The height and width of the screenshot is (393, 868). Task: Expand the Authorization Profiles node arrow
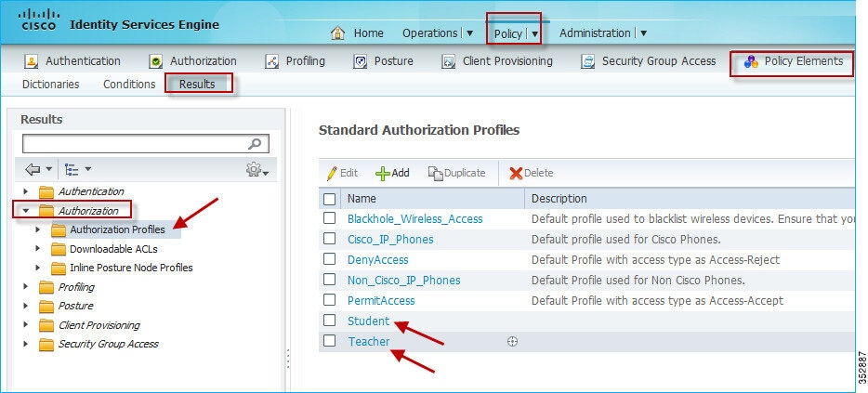point(38,229)
